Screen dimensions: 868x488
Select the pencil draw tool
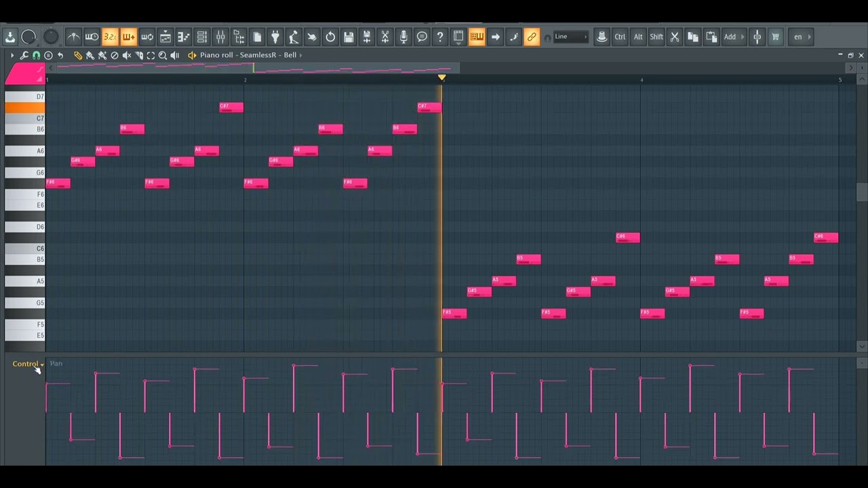click(x=77, y=55)
